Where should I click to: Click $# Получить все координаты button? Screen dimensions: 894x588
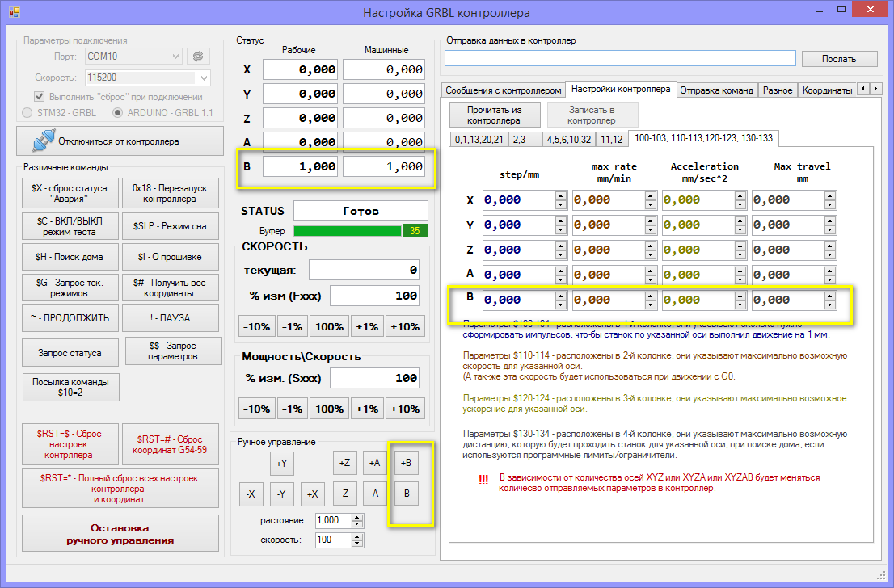tap(170, 288)
